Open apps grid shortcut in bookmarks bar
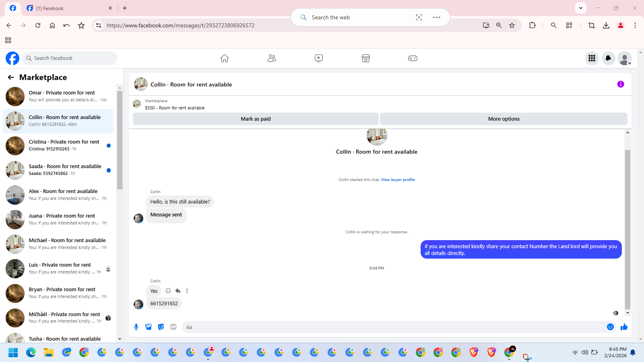This screenshot has height=362, width=644. pos(8,40)
